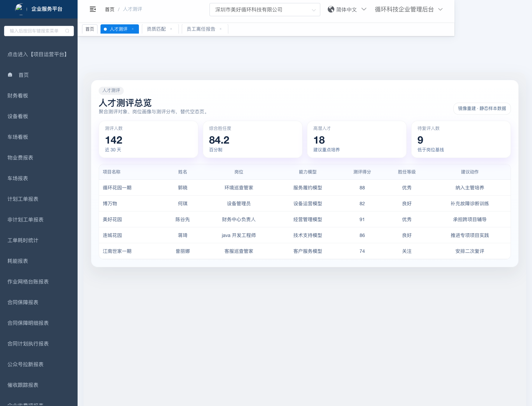This screenshot has width=532, height=406.
Task: Close the 人才测评 tab
Action: 133,29
